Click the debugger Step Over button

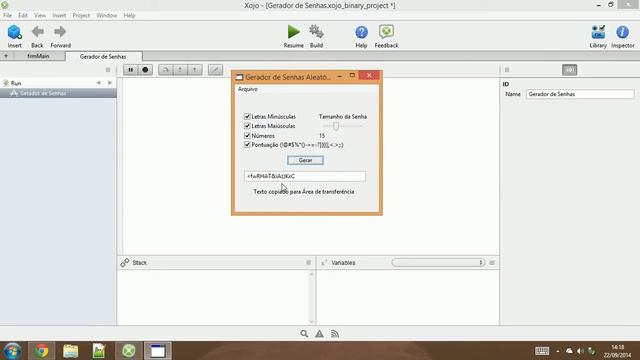click(165, 70)
